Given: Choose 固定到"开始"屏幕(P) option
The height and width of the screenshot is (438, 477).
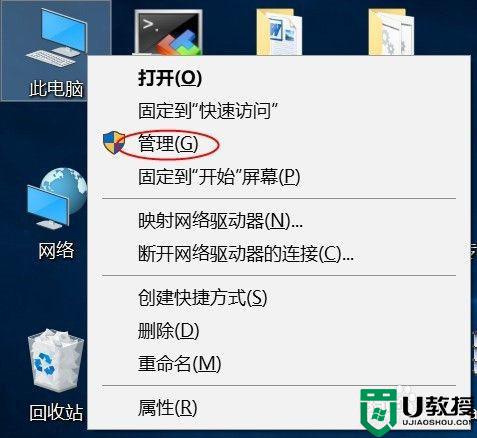Looking at the screenshot, I should [279, 176].
